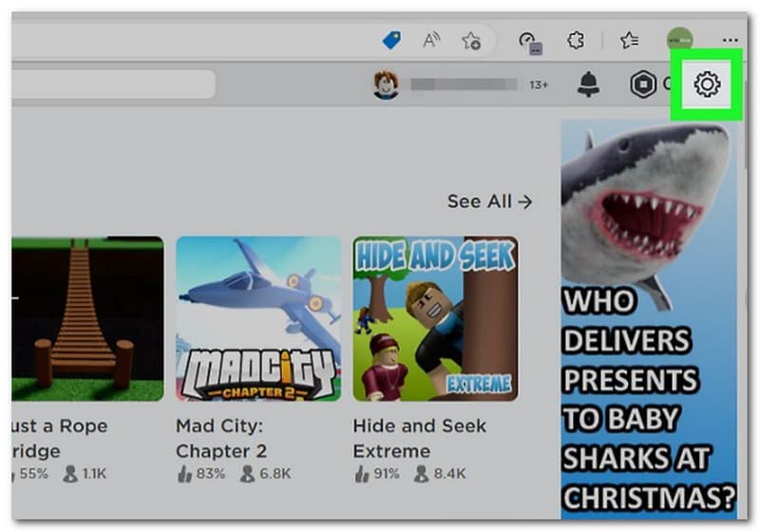Open the Edge profile avatar

(679, 40)
